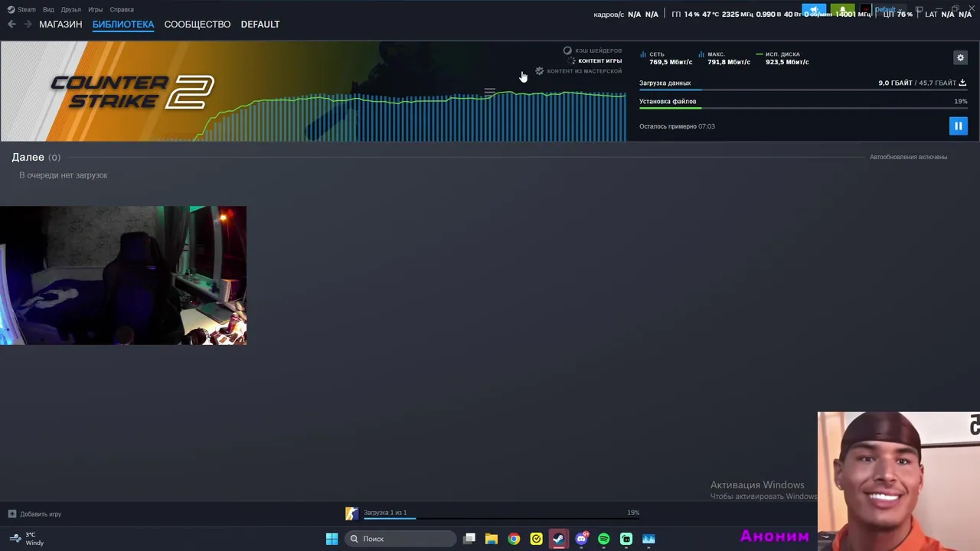The image size is (980, 551).
Task: Click the plus icon beside Добавить игру
Action: (x=11, y=514)
